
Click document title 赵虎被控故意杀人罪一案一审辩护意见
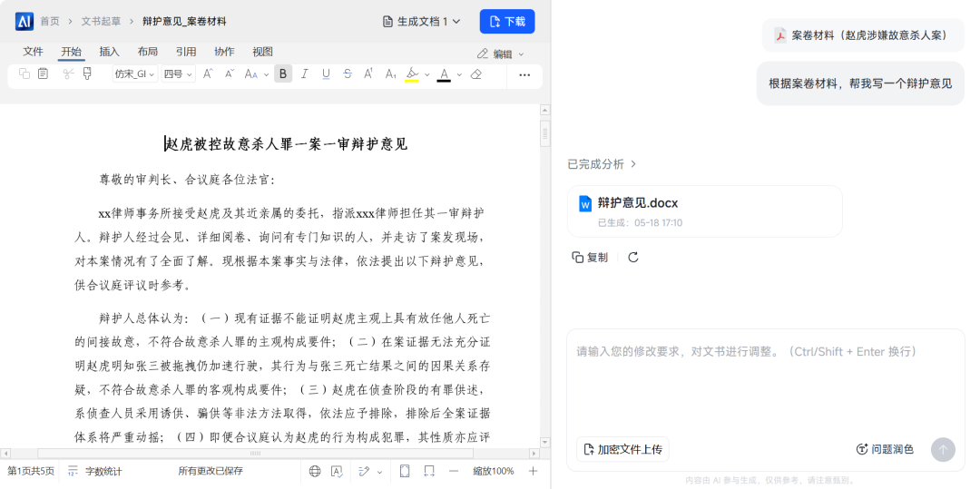(x=286, y=144)
